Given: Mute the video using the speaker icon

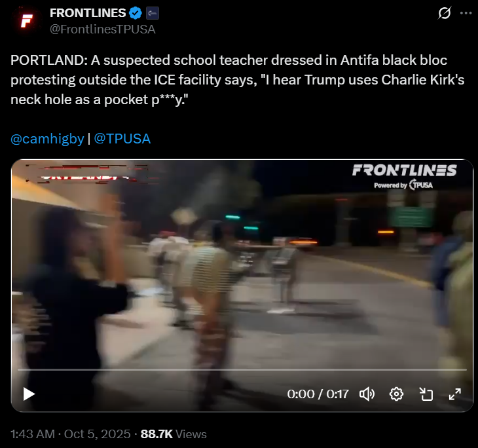Looking at the screenshot, I should point(367,394).
